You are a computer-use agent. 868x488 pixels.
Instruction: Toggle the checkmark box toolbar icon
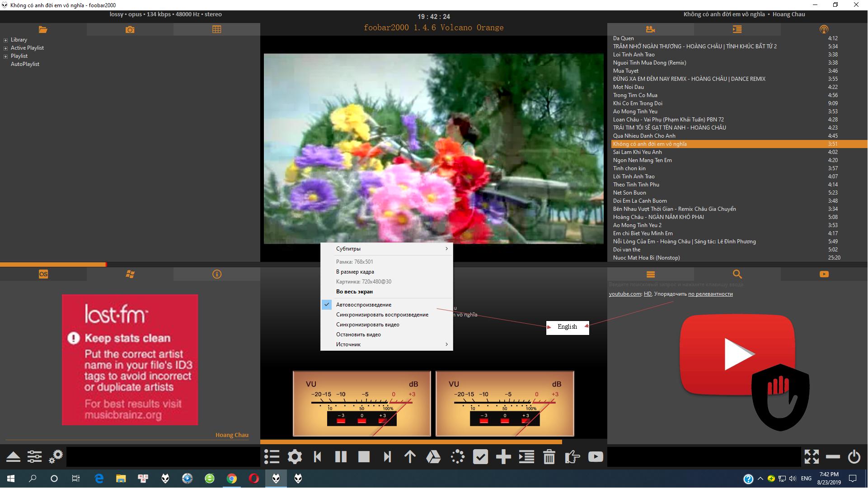pyautogui.click(x=480, y=457)
